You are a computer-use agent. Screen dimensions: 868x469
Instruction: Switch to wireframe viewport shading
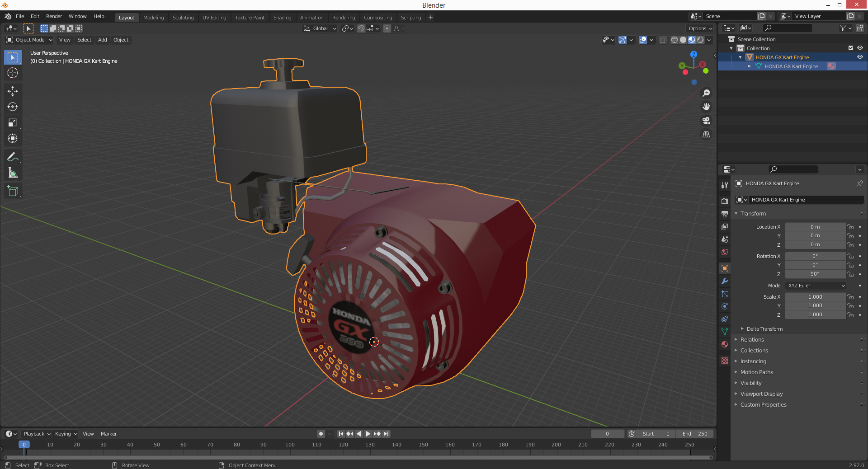click(675, 40)
